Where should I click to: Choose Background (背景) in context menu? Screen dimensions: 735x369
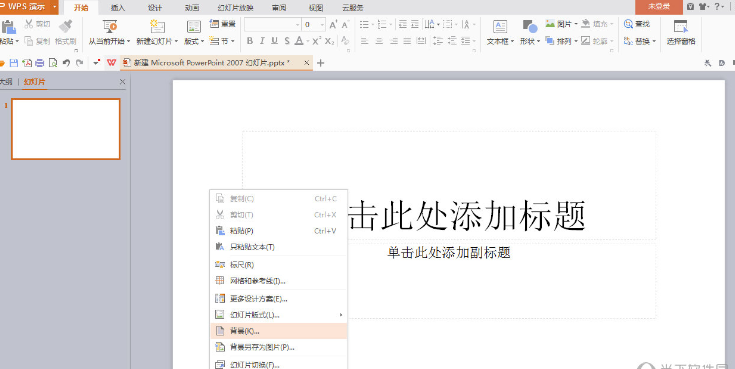pyautogui.click(x=279, y=331)
